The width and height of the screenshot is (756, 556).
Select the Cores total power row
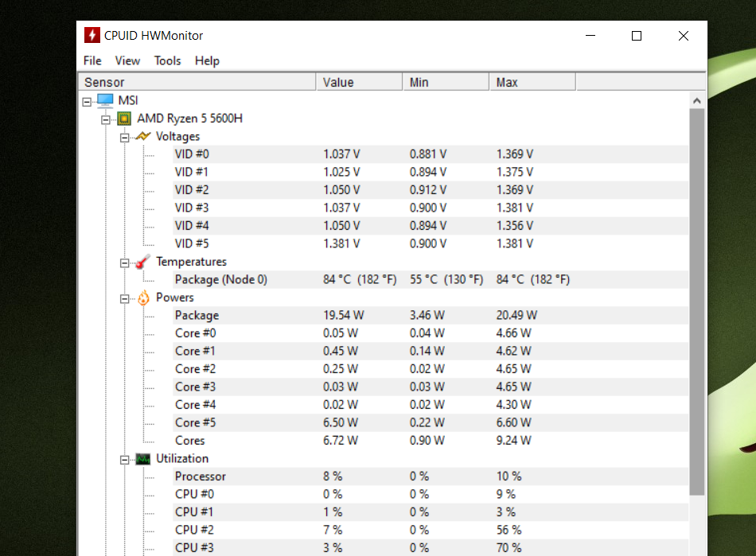pyautogui.click(x=431, y=441)
